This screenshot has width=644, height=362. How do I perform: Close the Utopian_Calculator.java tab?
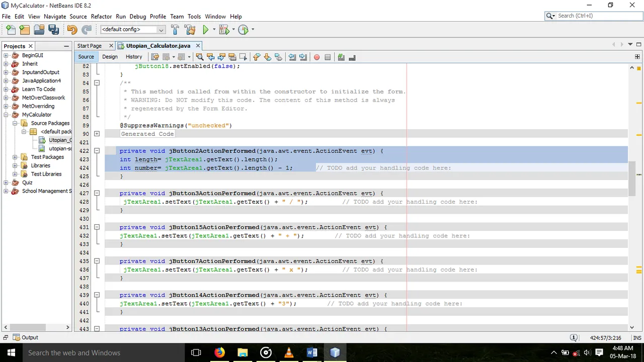(x=198, y=46)
